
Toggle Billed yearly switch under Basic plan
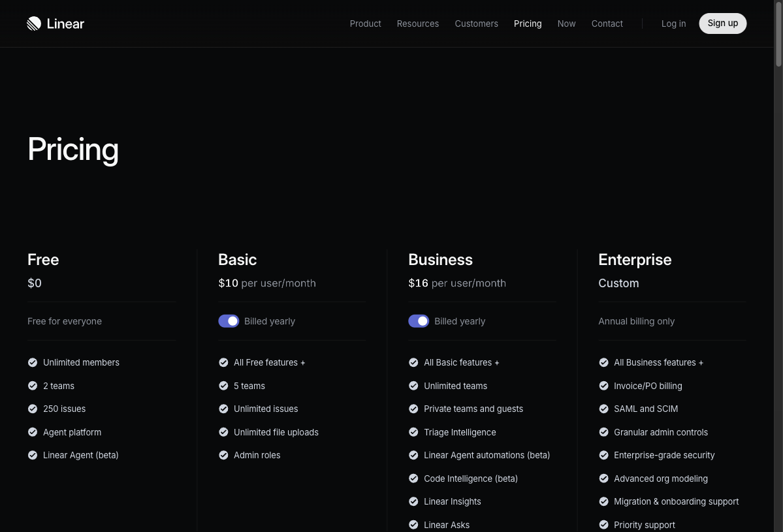[x=229, y=321]
